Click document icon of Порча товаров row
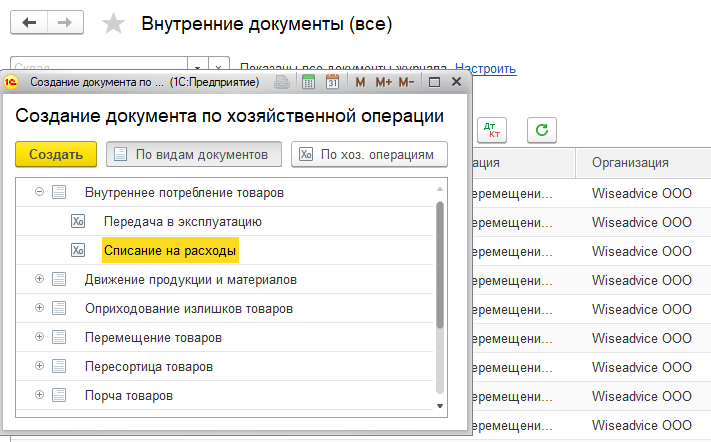The width and height of the screenshot is (711, 442). (59, 395)
